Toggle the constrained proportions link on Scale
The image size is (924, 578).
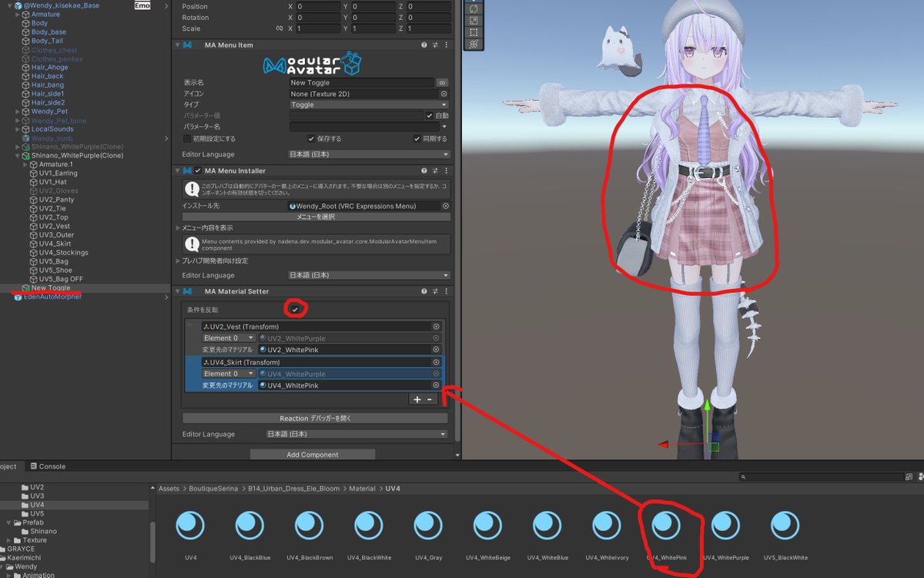pos(280,29)
